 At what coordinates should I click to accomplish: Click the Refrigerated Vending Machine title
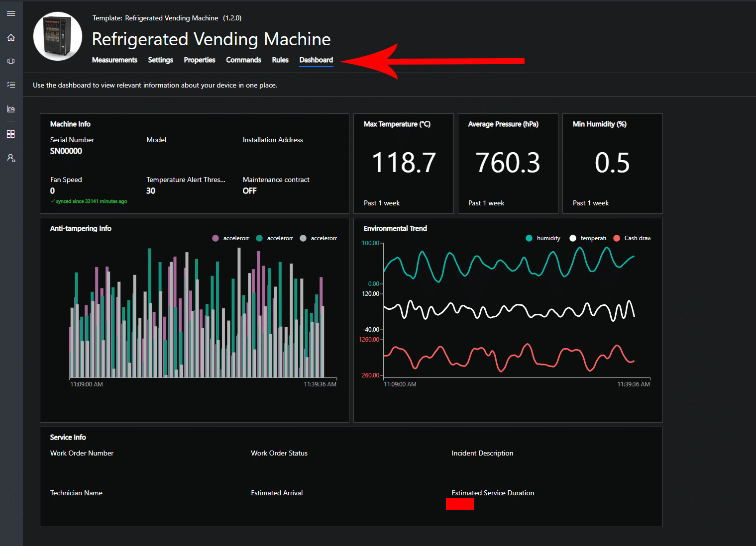(212, 39)
